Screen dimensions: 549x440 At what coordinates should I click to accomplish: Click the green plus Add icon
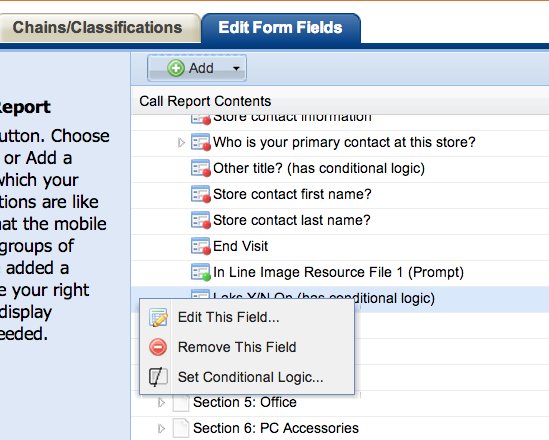tap(176, 68)
